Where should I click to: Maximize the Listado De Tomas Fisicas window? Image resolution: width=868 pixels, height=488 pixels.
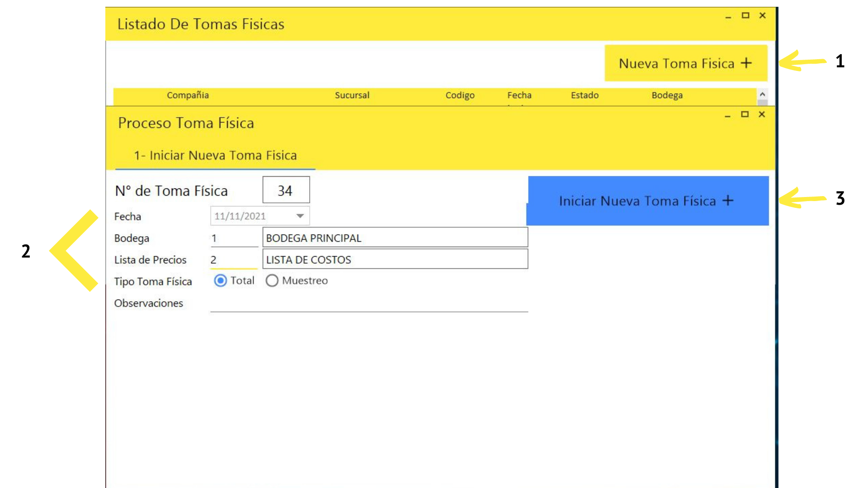point(745,15)
